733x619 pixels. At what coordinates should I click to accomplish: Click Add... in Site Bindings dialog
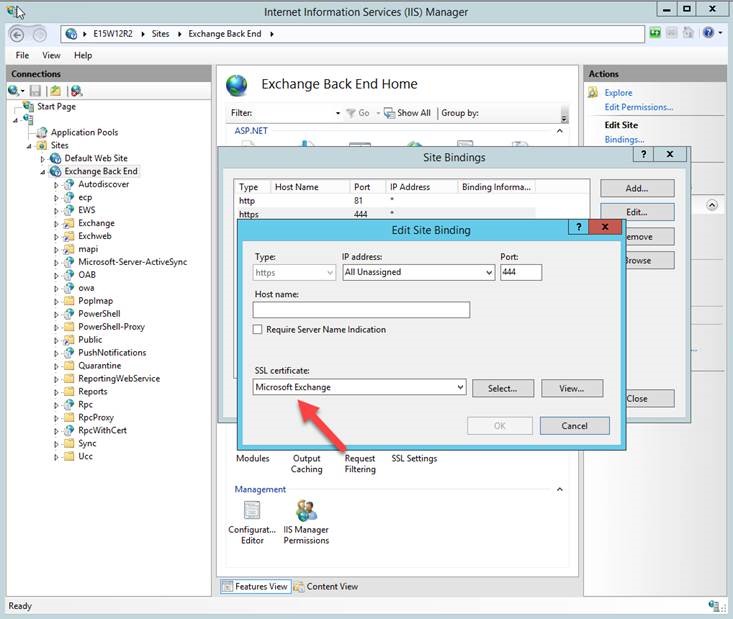click(637, 188)
